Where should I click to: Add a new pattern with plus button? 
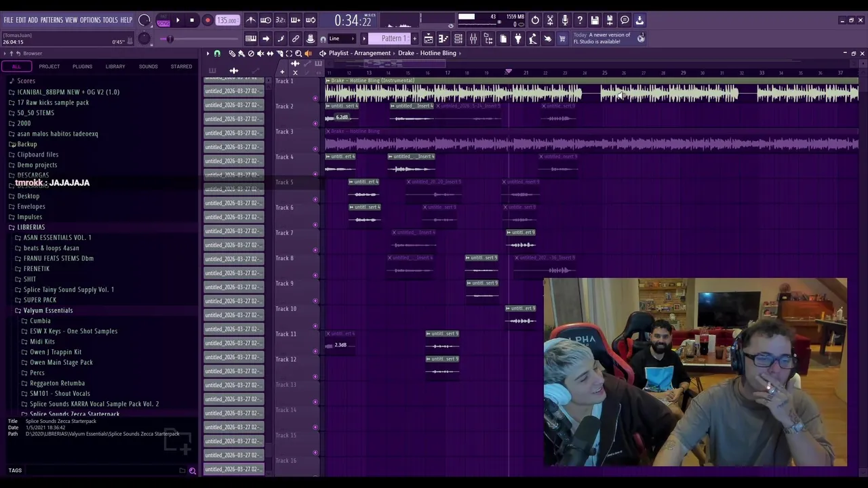pyautogui.click(x=414, y=39)
